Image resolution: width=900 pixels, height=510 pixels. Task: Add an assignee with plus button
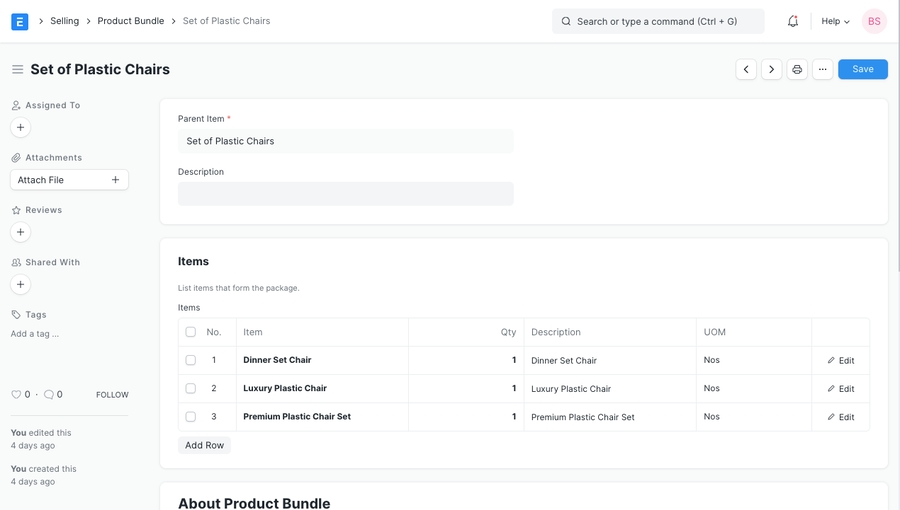21,127
